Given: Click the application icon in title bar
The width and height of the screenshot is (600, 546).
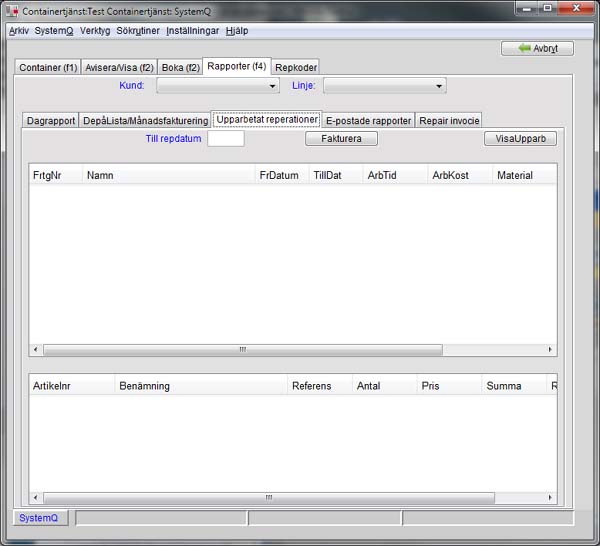Looking at the screenshot, I should click(13, 9).
